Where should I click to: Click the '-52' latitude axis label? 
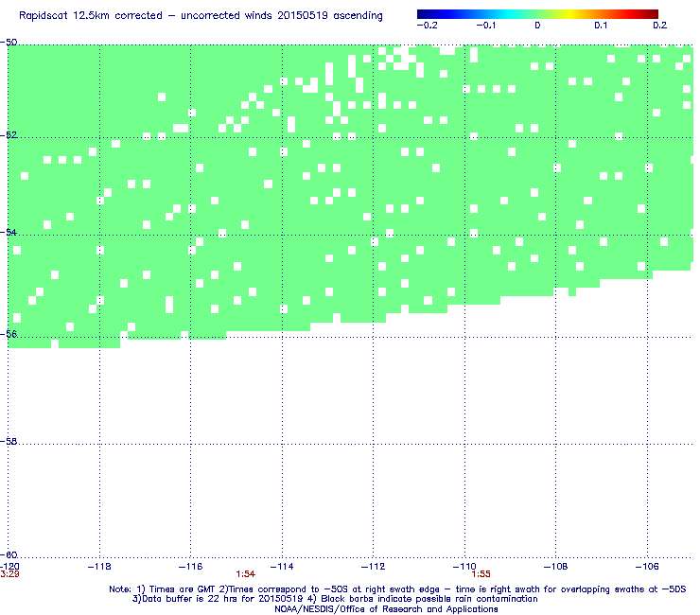click(9, 135)
